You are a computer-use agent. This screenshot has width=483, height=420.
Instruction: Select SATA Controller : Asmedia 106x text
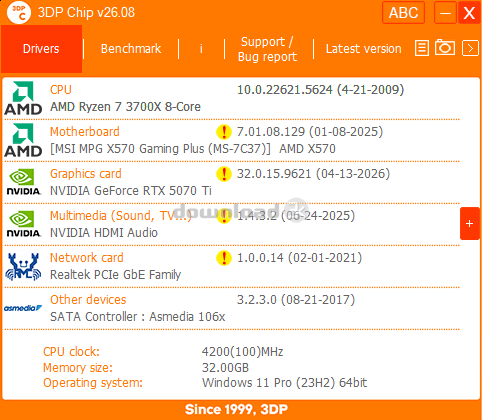138,317
